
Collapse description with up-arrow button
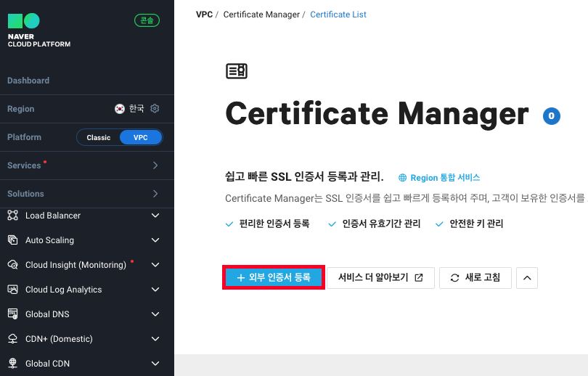[527, 278]
